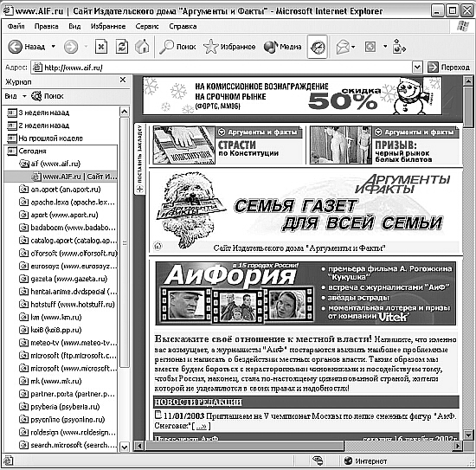Image resolution: width=476 pixels, height=470 pixels.
Task: Click the history list scroll-down arrow
Action: pos(125,447)
